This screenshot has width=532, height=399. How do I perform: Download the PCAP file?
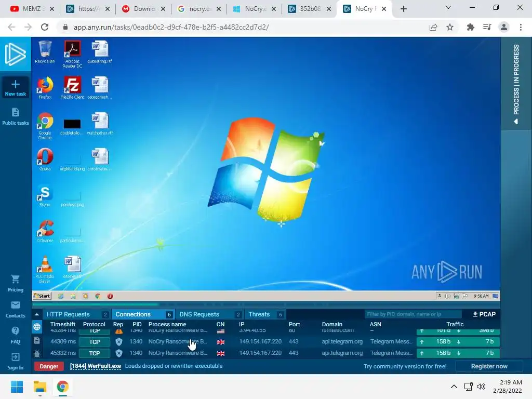(484, 314)
